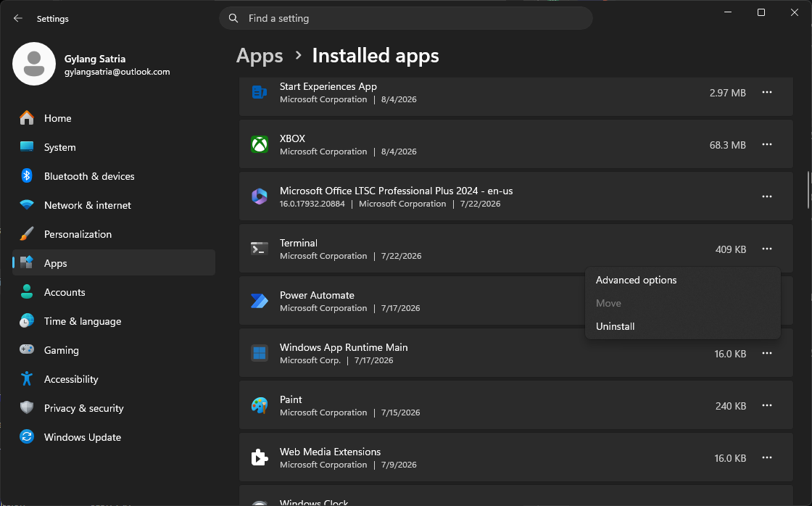Click the Web Media Extensions icon
This screenshot has height=506, width=812.
tap(260, 458)
